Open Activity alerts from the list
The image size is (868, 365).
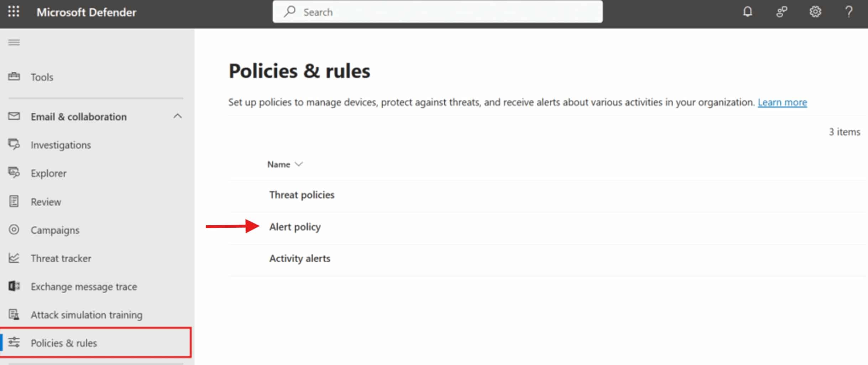(x=299, y=258)
